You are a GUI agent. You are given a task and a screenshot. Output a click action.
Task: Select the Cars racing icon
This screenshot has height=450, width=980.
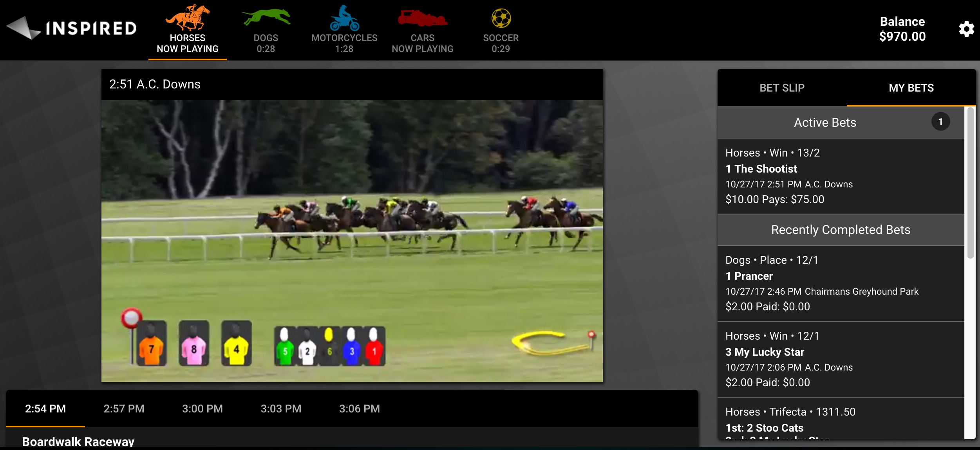pyautogui.click(x=422, y=19)
